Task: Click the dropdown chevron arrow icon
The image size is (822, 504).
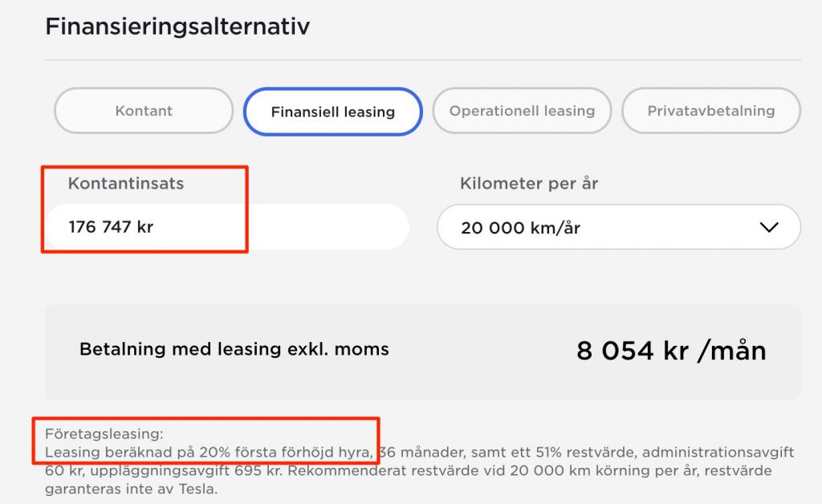Action: [x=768, y=227]
